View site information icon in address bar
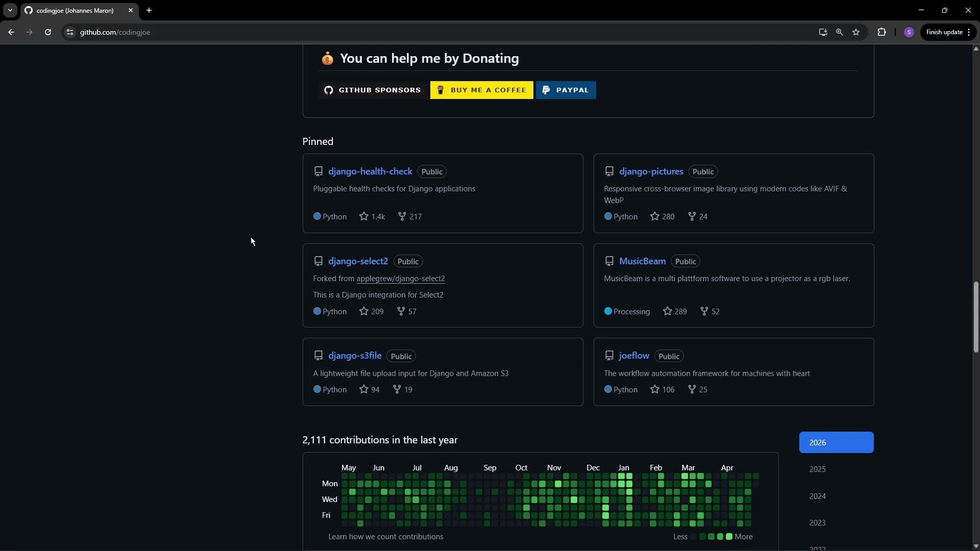 pyautogui.click(x=70, y=32)
